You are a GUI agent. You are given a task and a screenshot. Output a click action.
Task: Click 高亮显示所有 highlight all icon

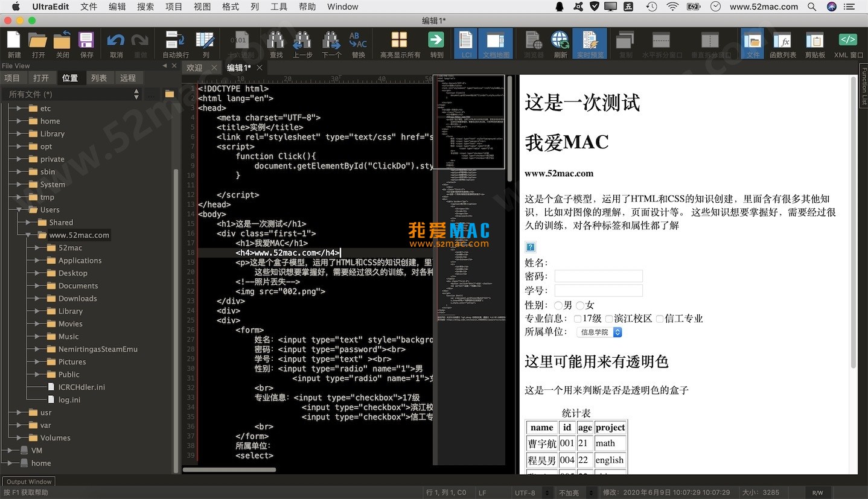tap(399, 40)
